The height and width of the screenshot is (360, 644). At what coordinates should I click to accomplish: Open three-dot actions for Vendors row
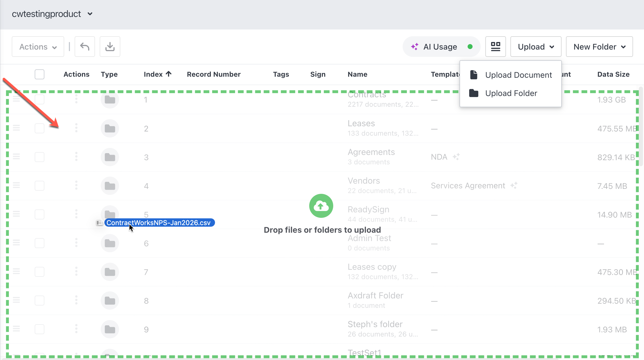pyautogui.click(x=76, y=185)
